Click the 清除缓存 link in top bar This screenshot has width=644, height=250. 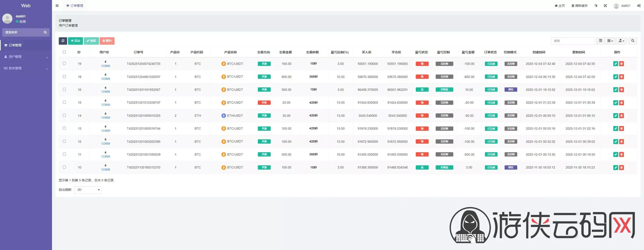(579, 6)
